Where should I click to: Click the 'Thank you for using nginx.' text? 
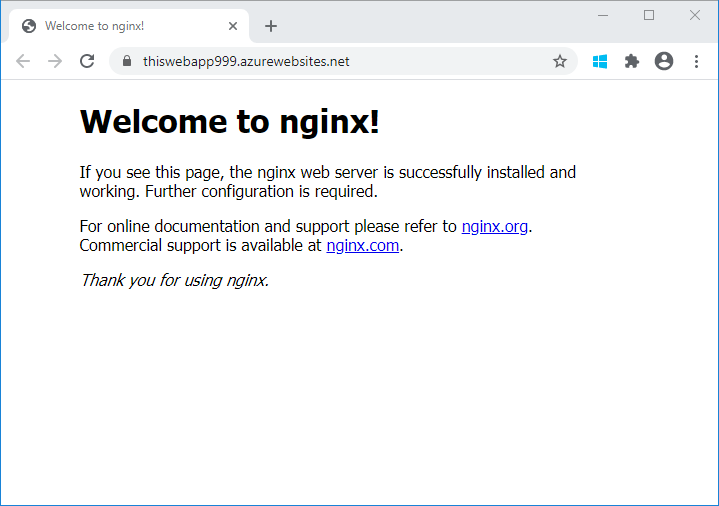(174, 280)
